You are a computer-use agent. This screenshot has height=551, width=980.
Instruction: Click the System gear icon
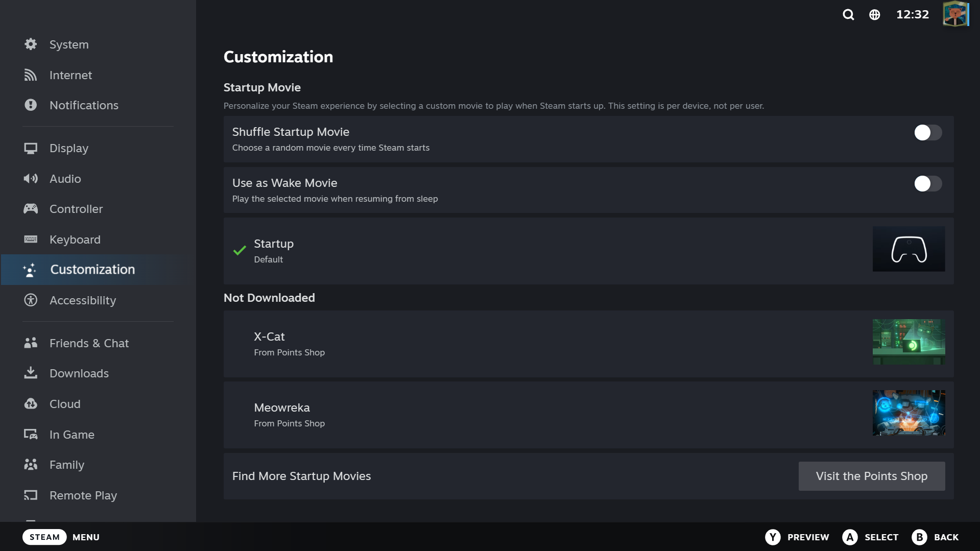(x=31, y=44)
